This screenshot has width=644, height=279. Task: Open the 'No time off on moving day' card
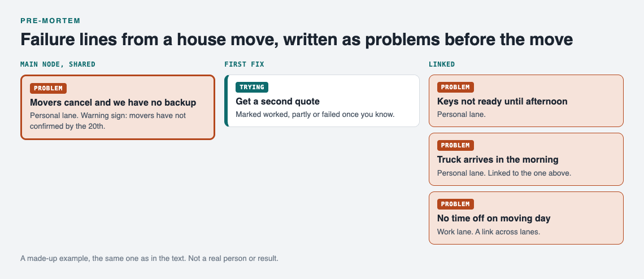tap(526, 218)
